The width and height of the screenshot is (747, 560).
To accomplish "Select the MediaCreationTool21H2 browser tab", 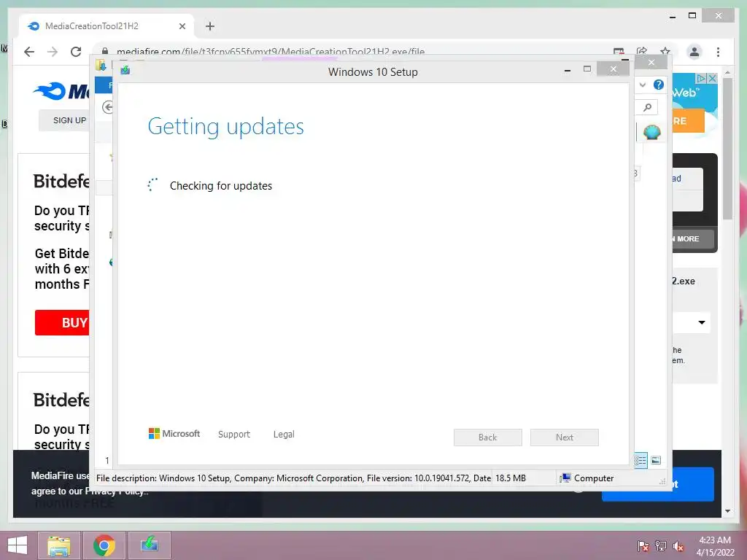I will click(107, 26).
